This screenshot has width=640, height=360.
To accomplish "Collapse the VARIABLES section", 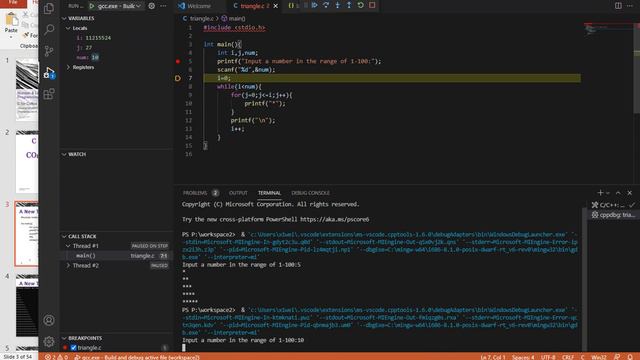I will [81, 18].
